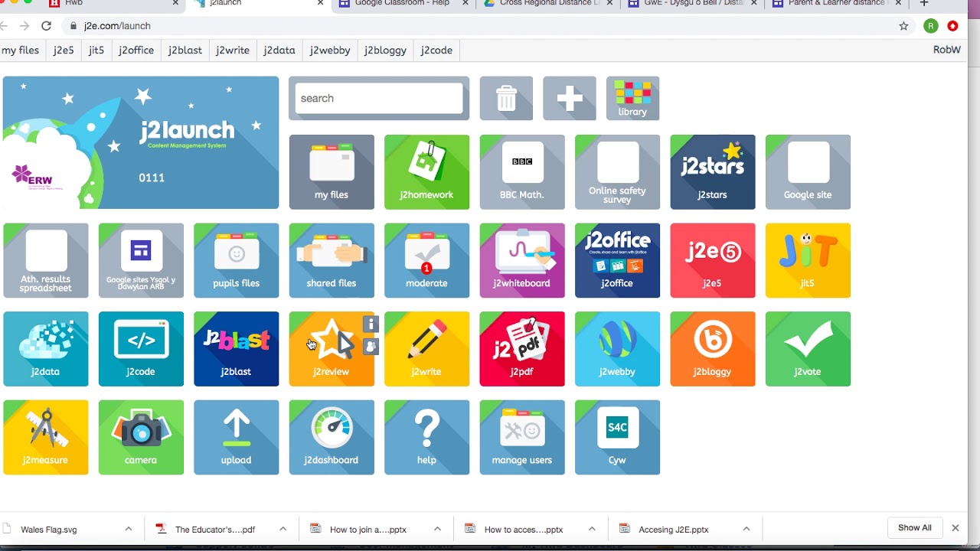Launch the j2webby tile
The height and width of the screenshot is (551, 980).
click(x=617, y=349)
